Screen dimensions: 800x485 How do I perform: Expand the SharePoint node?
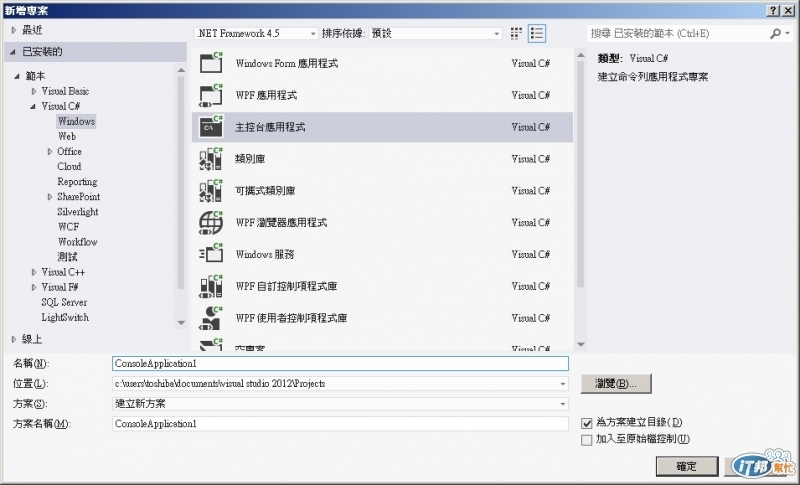tap(49, 197)
